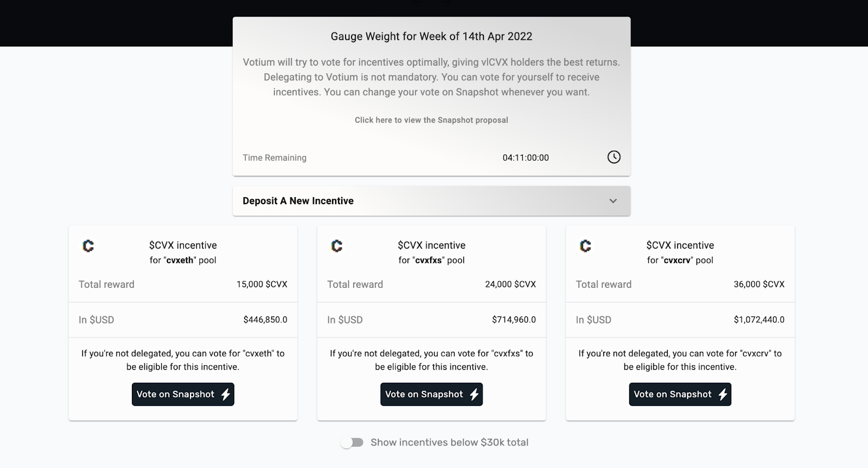Click lightning bolt icon in cvxeth card
Viewport: 868px width, 468px height.
point(226,395)
